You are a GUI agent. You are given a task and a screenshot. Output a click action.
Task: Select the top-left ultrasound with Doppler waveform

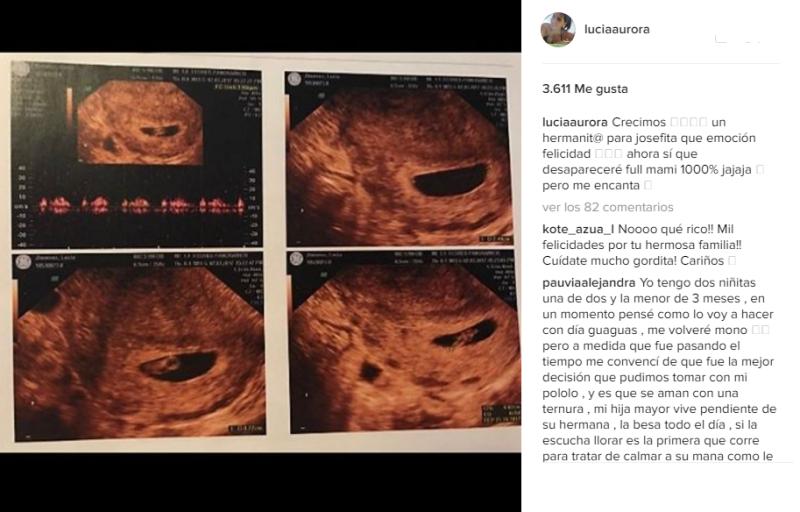(137, 154)
